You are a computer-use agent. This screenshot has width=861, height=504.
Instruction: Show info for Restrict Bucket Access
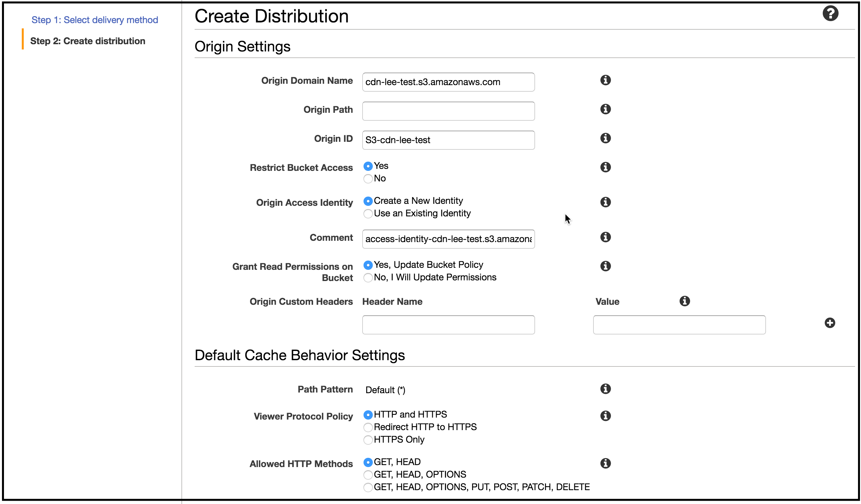coord(605,167)
